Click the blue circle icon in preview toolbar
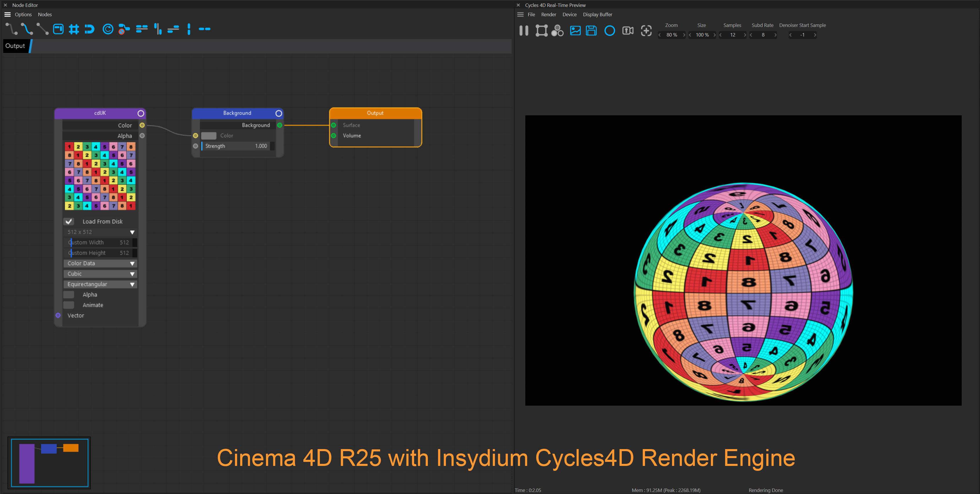 click(x=609, y=30)
